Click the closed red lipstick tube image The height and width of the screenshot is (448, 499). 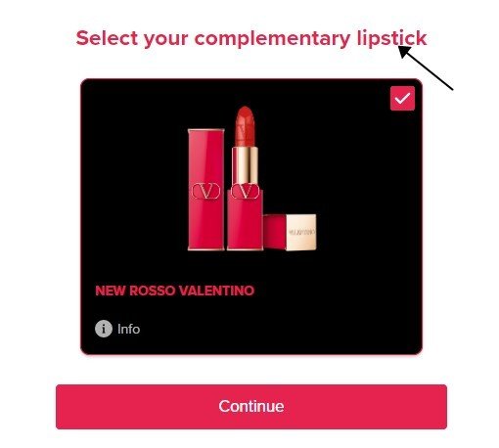pyautogui.click(x=206, y=190)
